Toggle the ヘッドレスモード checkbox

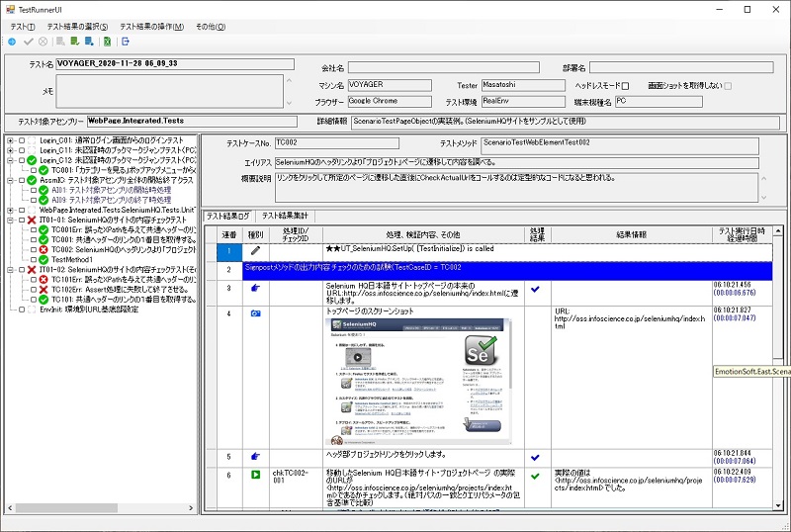click(x=625, y=86)
